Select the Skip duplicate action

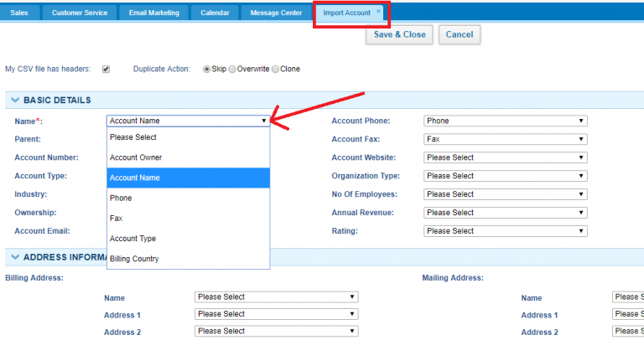(x=206, y=69)
